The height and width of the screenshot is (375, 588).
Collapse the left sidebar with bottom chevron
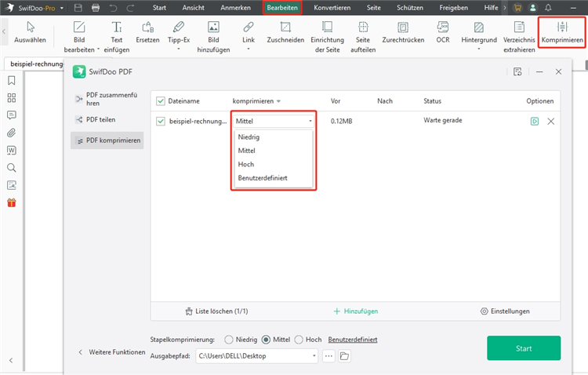[x=11, y=360]
